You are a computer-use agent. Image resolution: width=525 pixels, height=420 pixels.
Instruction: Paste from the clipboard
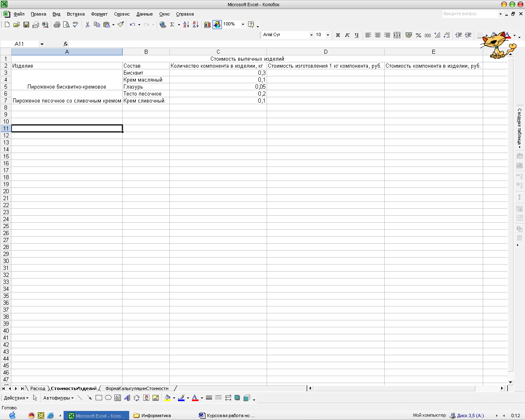107,25
